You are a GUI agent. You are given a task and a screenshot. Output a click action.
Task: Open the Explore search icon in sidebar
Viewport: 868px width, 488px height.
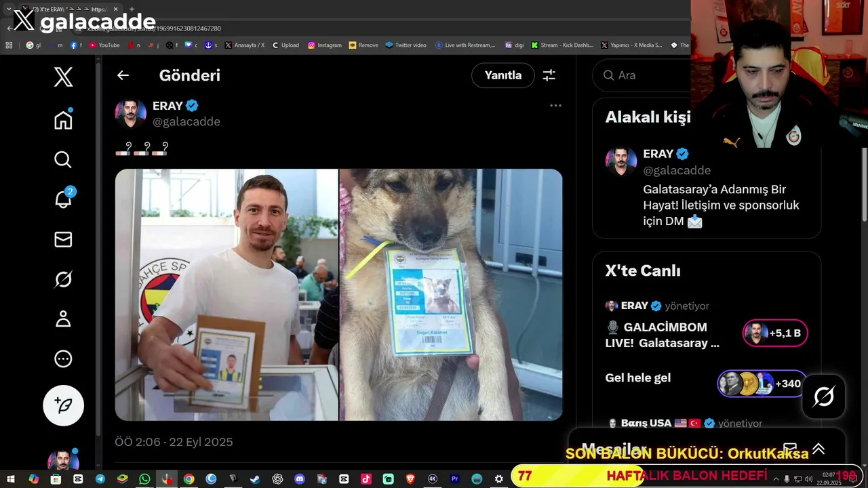63,160
